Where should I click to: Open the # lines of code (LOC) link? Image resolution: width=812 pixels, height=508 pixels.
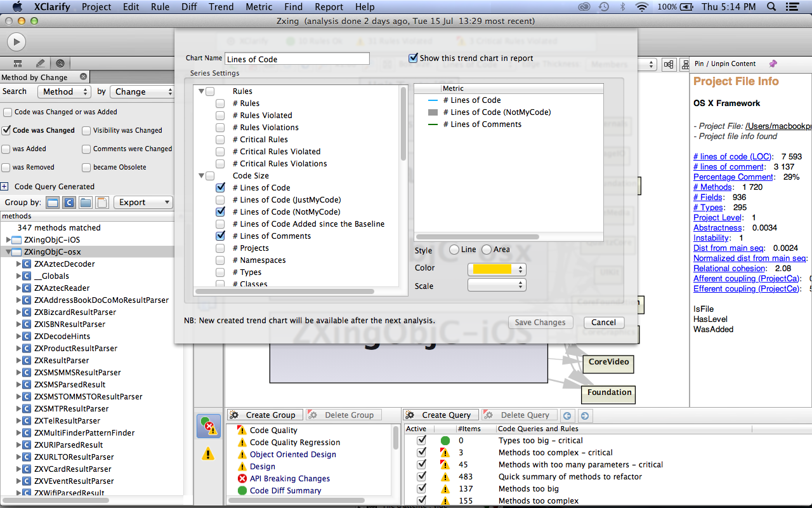(732, 157)
